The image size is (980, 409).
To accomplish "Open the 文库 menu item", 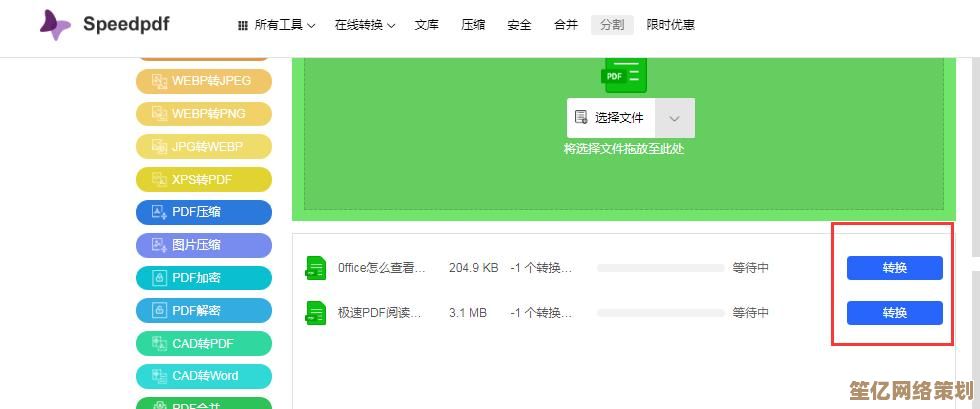I will [427, 25].
